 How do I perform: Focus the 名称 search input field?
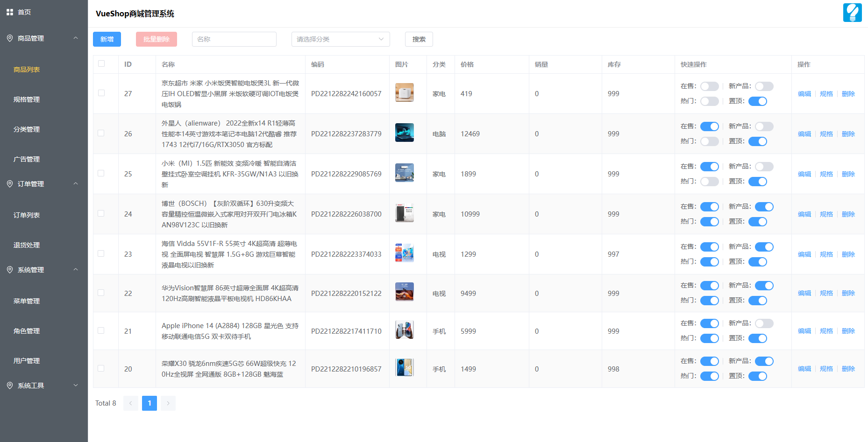pyautogui.click(x=234, y=39)
